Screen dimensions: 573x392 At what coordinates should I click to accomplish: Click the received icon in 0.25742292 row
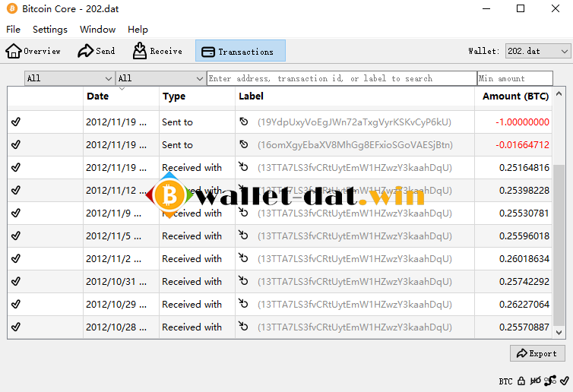click(x=243, y=280)
